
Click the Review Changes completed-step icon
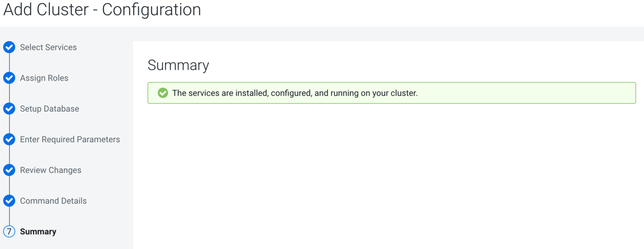click(9, 170)
